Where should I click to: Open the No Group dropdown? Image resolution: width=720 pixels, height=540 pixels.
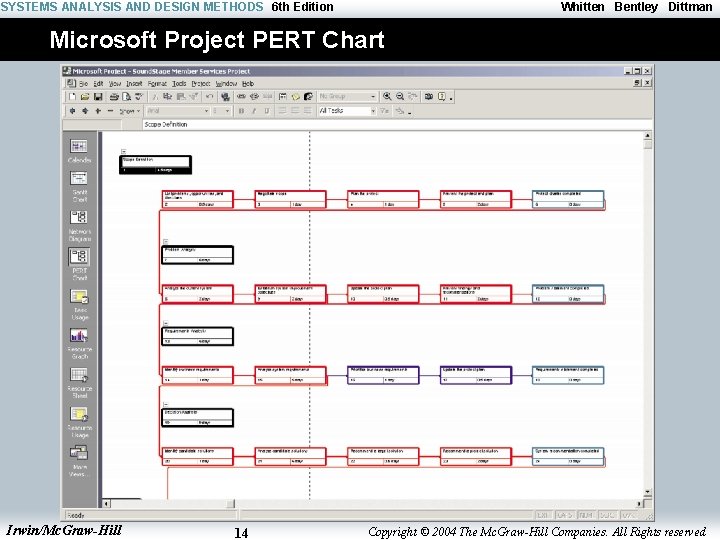(x=373, y=96)
